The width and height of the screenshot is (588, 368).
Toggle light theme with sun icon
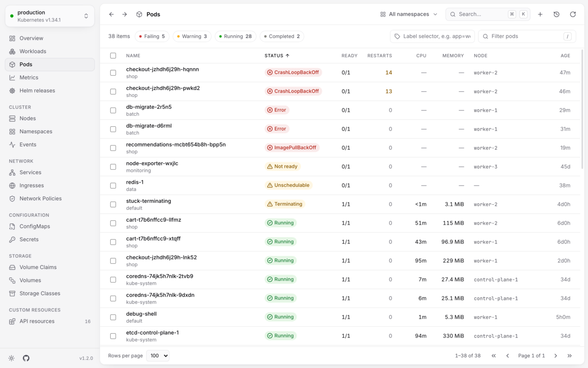coord(11,358)
